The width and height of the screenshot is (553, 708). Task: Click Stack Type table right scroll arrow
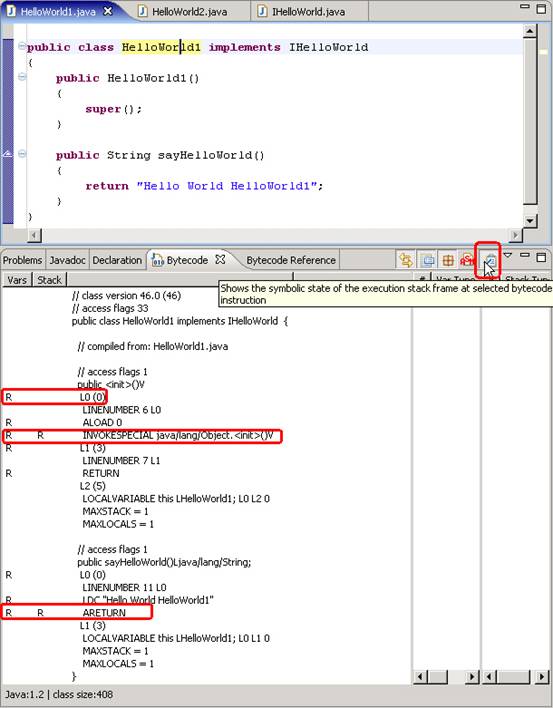pyautogui.click(x=542, y=676)
